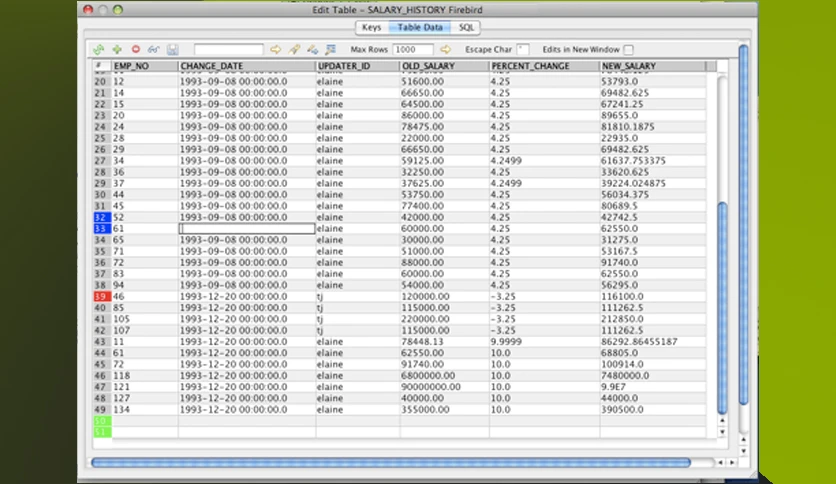
Task: Click the glasses preview changes icon
Action: 154,50
